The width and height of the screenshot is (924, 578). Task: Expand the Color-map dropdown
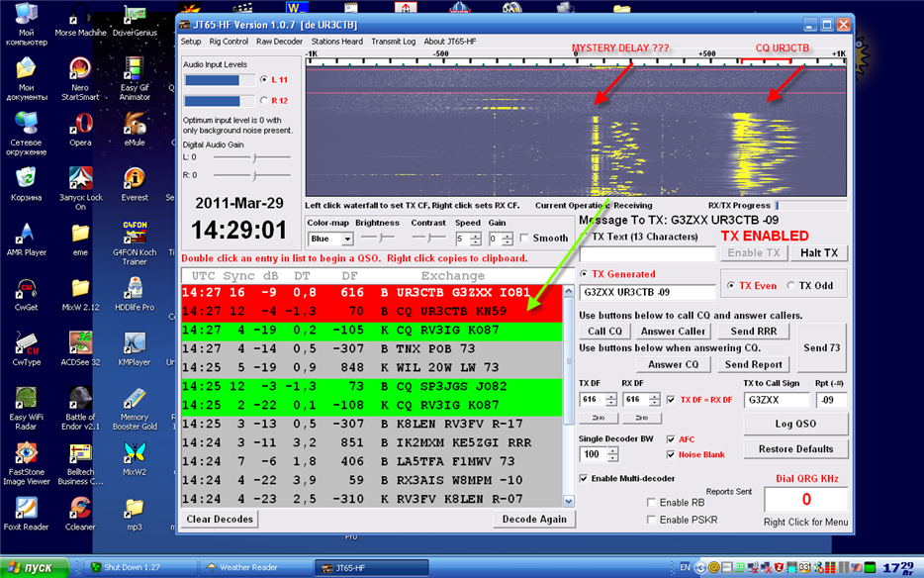coord(347,240)
